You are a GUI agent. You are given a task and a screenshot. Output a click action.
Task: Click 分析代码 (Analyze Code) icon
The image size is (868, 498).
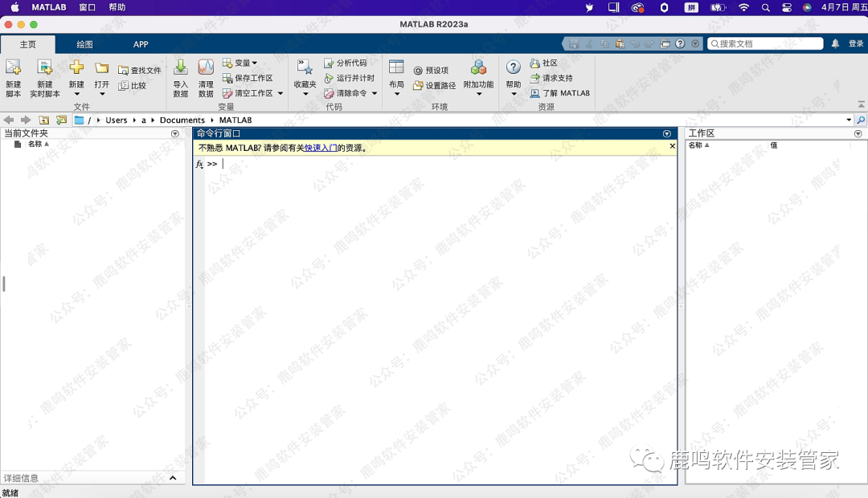click(330, 63)
